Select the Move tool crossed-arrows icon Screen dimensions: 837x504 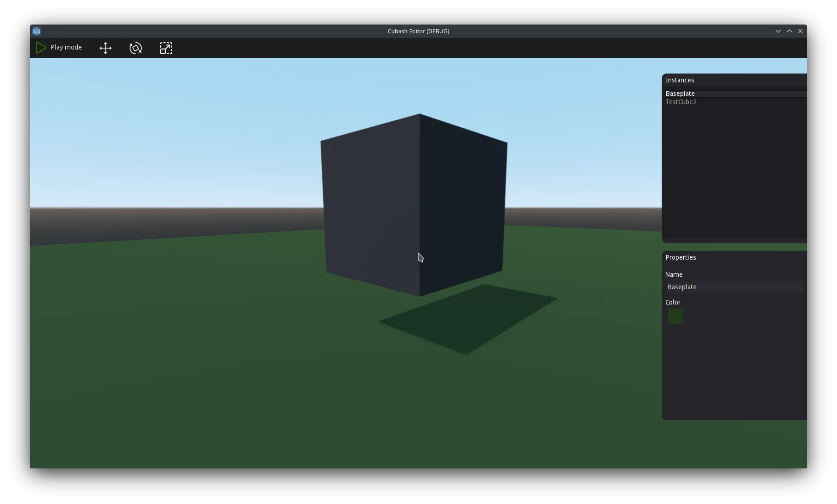tap(106, 48)
